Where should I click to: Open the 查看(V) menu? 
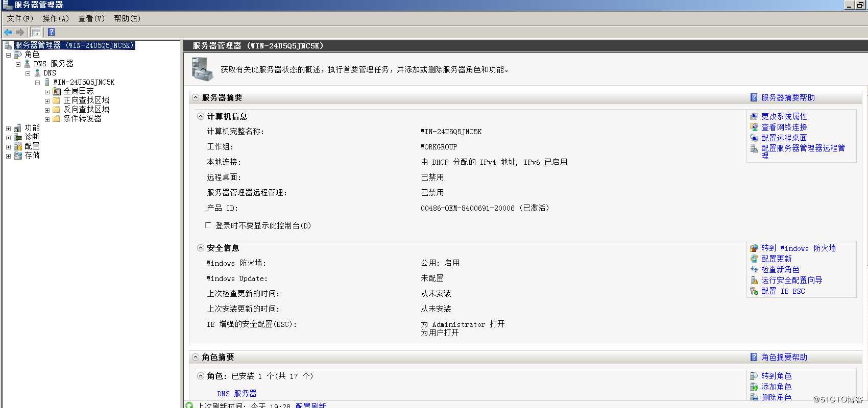(x=91, y=18)
